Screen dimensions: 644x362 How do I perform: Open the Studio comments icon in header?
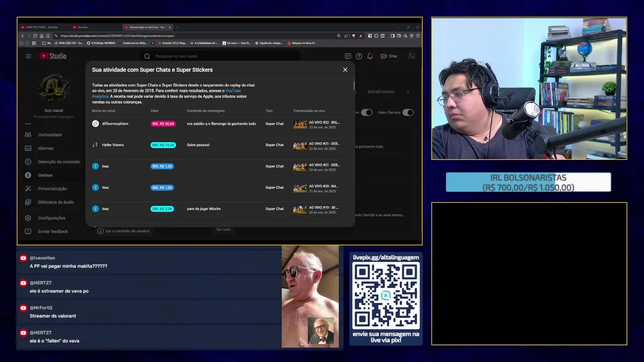point(348,56)
